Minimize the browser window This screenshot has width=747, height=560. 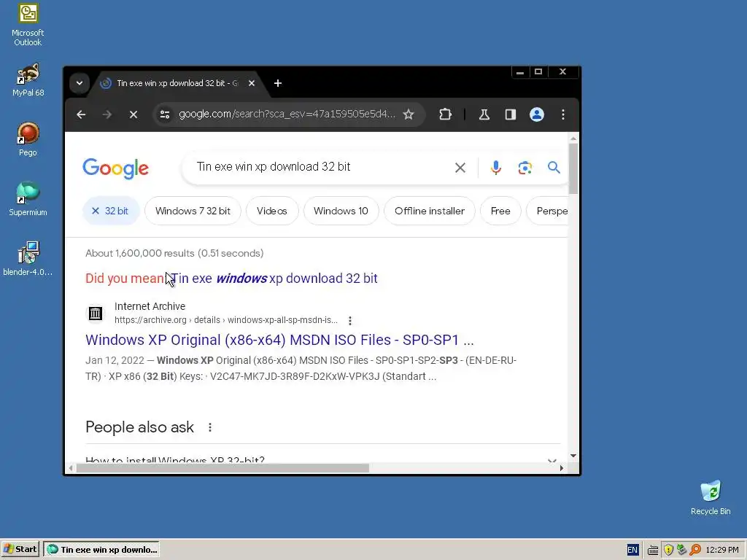pos(519,72)
